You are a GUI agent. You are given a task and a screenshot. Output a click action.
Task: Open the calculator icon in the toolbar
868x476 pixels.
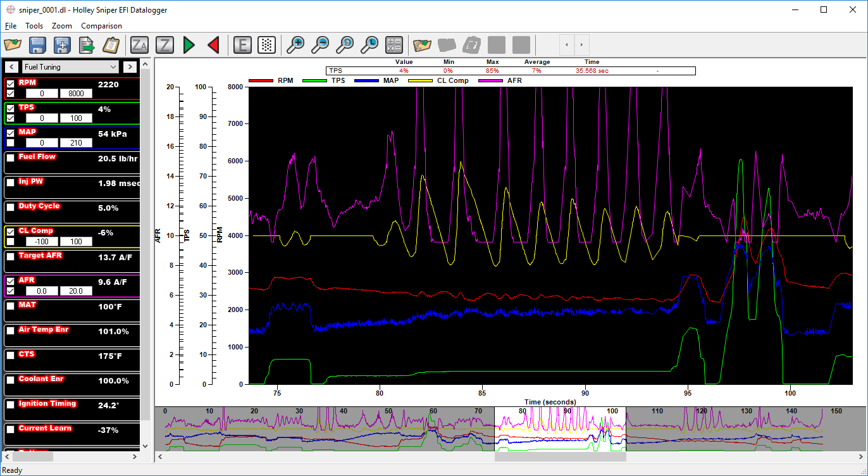tap(394, 45)
